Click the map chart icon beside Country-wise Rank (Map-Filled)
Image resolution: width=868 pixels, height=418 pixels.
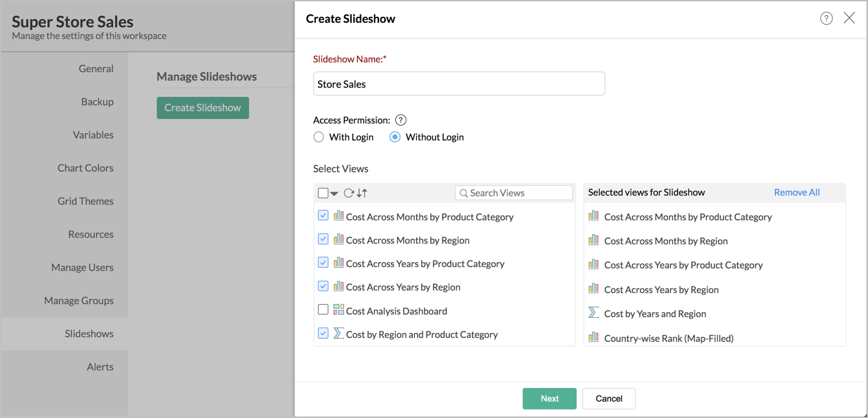point(593,337)
